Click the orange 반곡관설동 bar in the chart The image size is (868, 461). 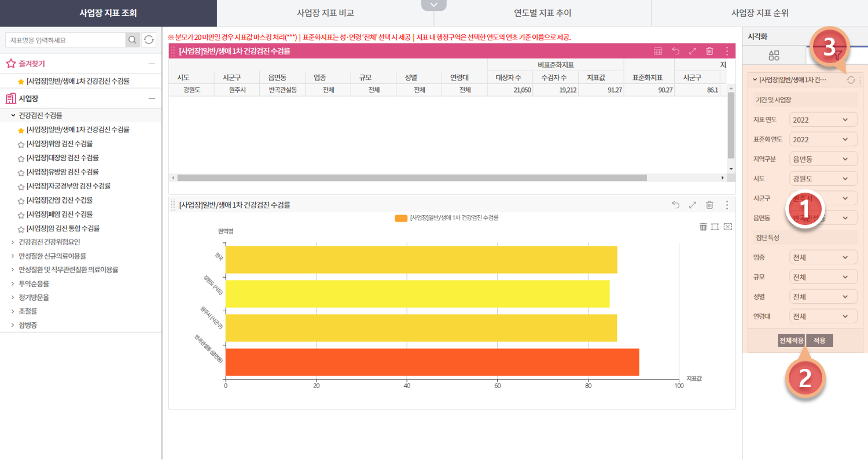tap(432, 362)
